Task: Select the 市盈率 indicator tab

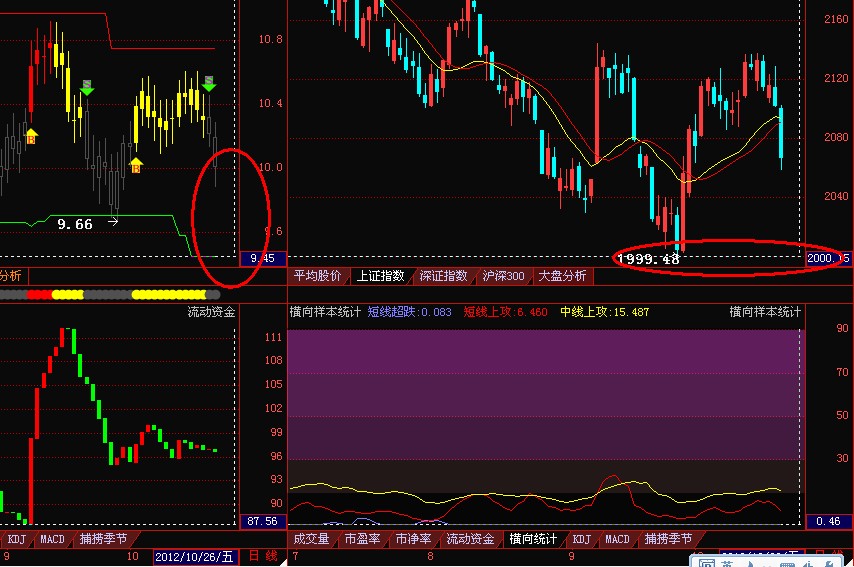Action: click(x=362, y=539)
